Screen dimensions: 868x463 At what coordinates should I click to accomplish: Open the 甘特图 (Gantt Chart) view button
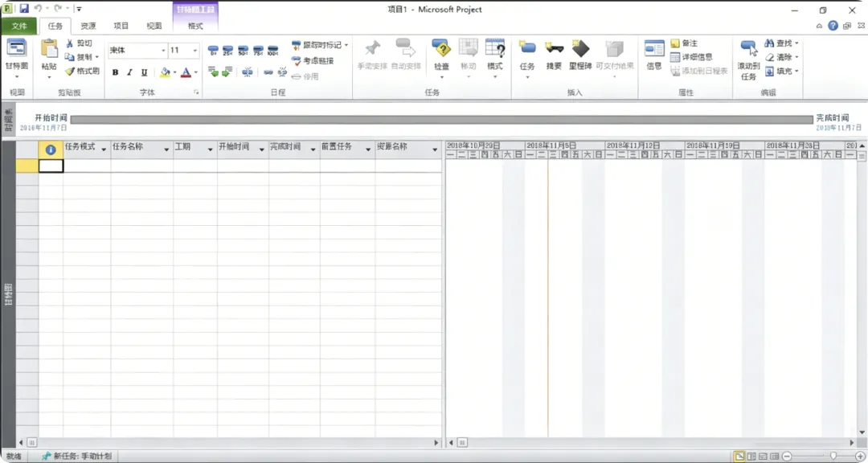17,58
